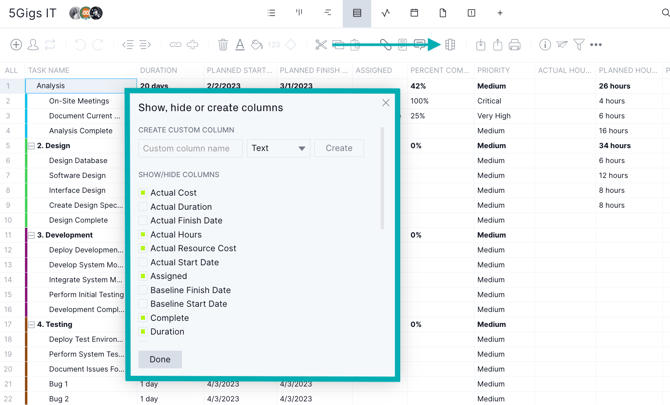The height and width of the screenshot is (405, 670).
Task: Click the Undo arrow icon
Action: [80, 44]
